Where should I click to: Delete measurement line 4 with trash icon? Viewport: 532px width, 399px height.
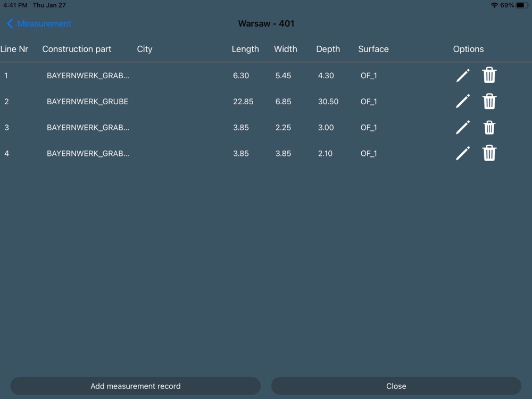click(x=489, y=153)
